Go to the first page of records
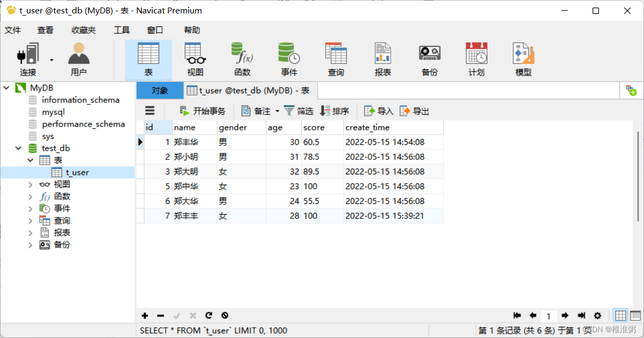The width and height of the screenshot is (644, 338). 517,316
